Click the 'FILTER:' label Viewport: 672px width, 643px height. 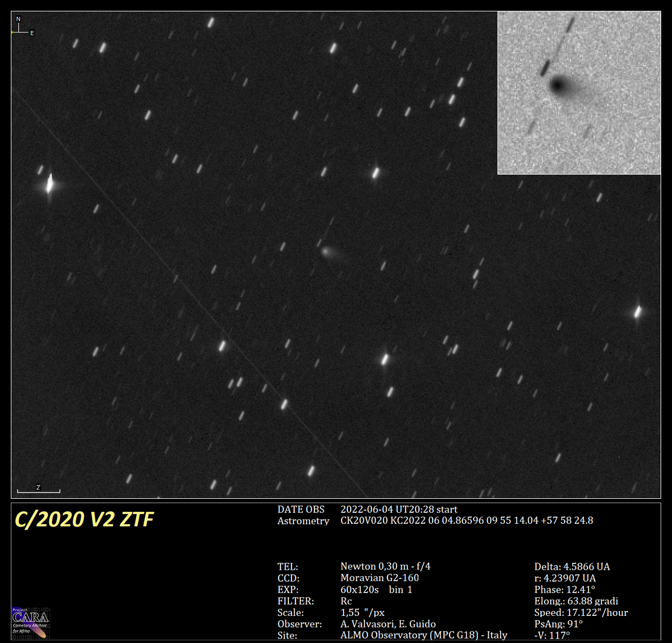296,601
